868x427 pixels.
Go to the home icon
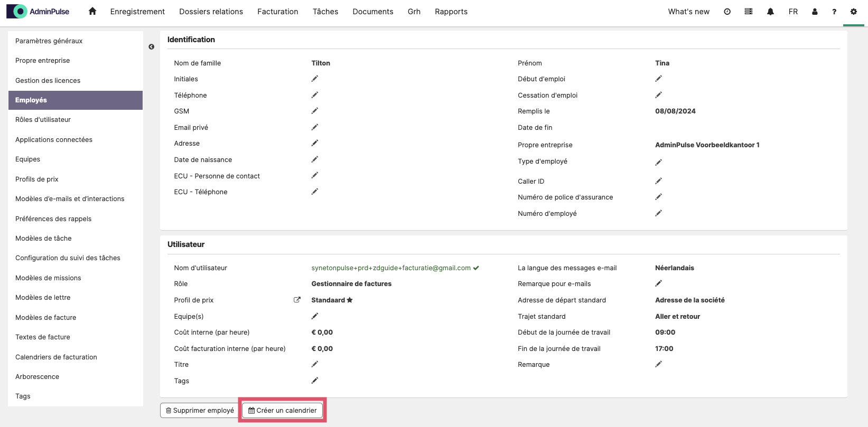tap(92, 11)
